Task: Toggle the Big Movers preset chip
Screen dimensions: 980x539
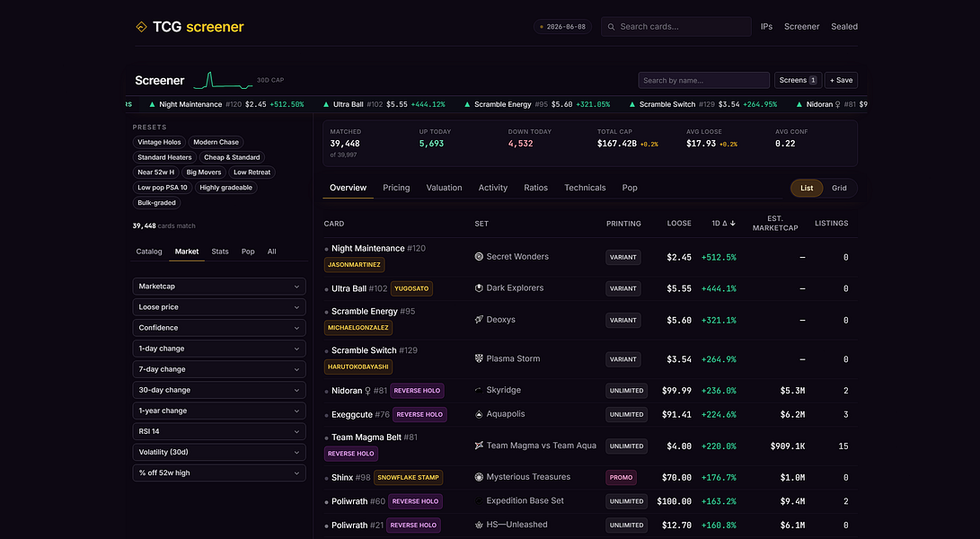Action: 204,172
